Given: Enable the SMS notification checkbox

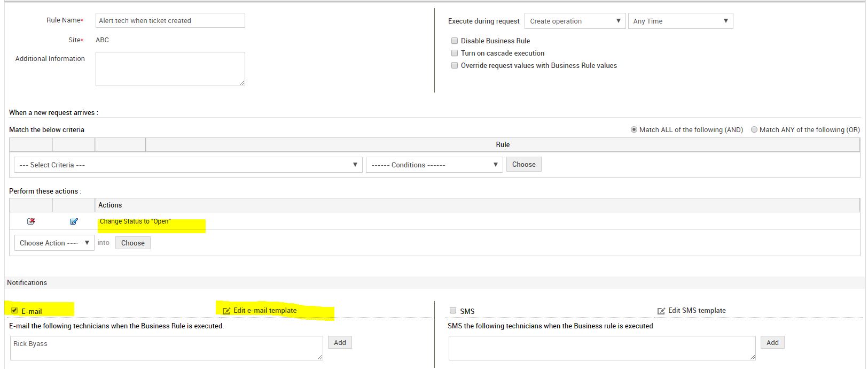Looking at the screenshot, I should click(x=453, y=311).
